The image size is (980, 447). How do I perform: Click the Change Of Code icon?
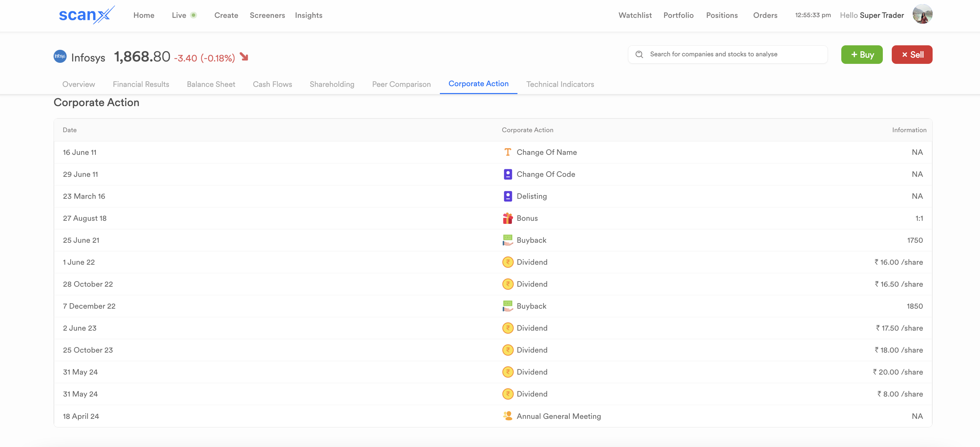coord(508,174)
